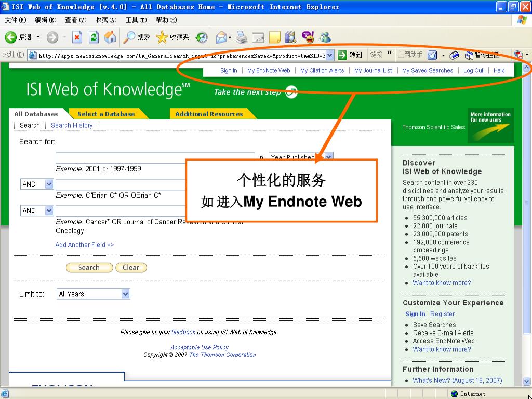Refresh the page with green arrows icon

click(x=94, y=37)
